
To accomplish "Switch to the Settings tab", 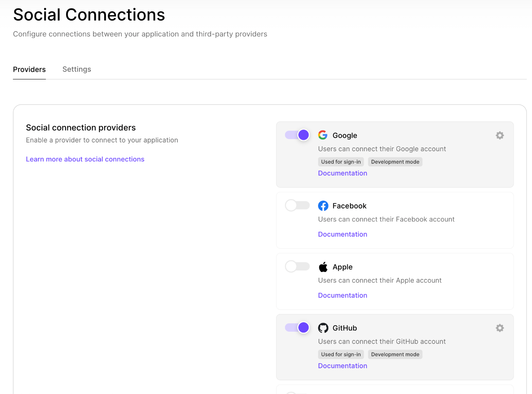I will [x=77, y=69].
